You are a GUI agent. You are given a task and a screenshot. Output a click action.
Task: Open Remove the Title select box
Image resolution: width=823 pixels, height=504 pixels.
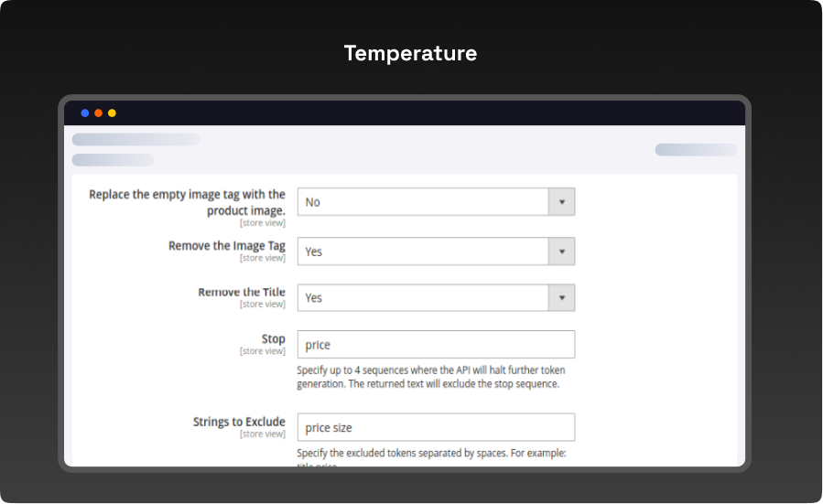tap(423, 297)
